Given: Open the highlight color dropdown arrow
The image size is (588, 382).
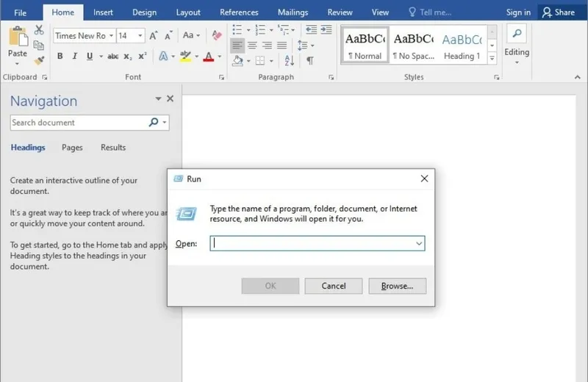Looking at the screenshot, I should (x=196, y=57).
